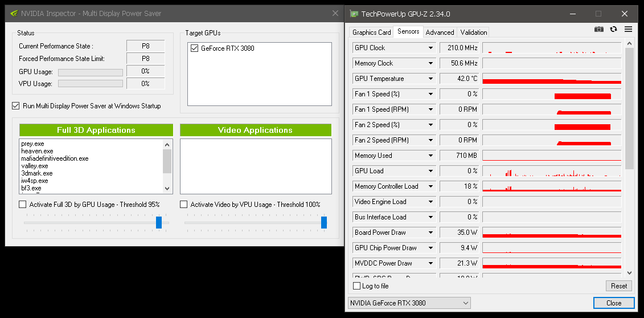Select prey.exe in Full 3D list

tap(32, 144)
